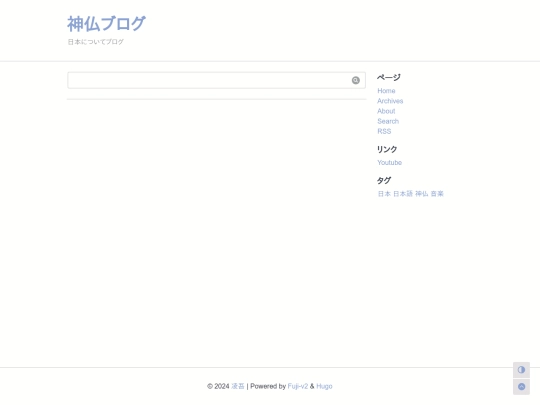
Task: Select the 日本 tag
Action: pos(384,194)
